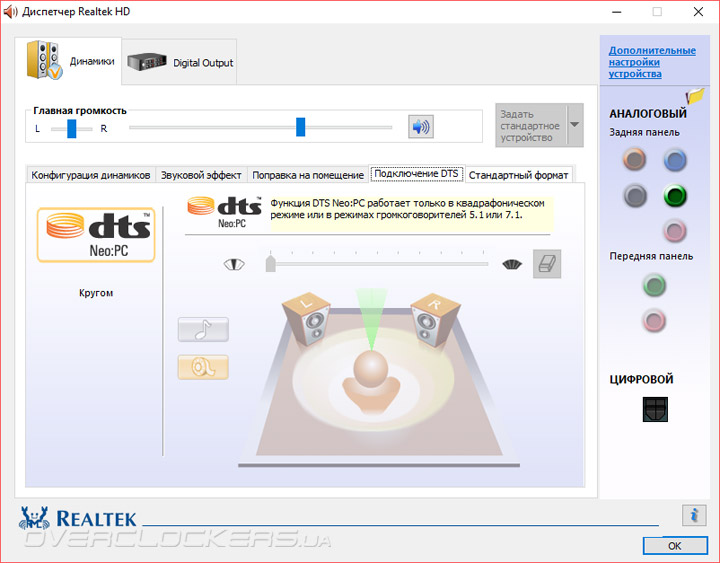Click the listener figure in the room

point(371,381)
